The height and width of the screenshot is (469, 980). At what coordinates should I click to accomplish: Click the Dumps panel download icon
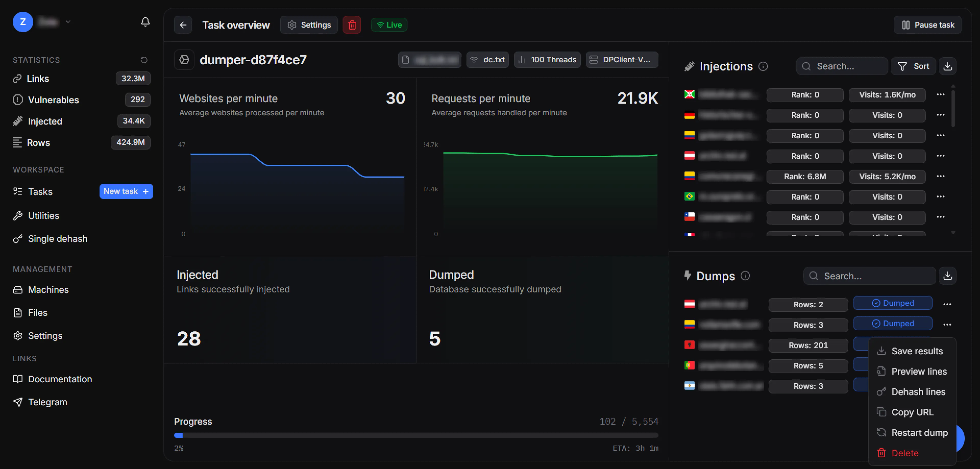pyautogui.click(x=947, y=276)
